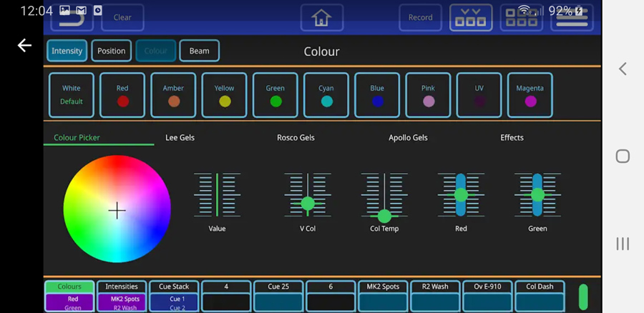Apply the Cyan colour palette
This screenshot has width=644, height=313.
point(326,95)
